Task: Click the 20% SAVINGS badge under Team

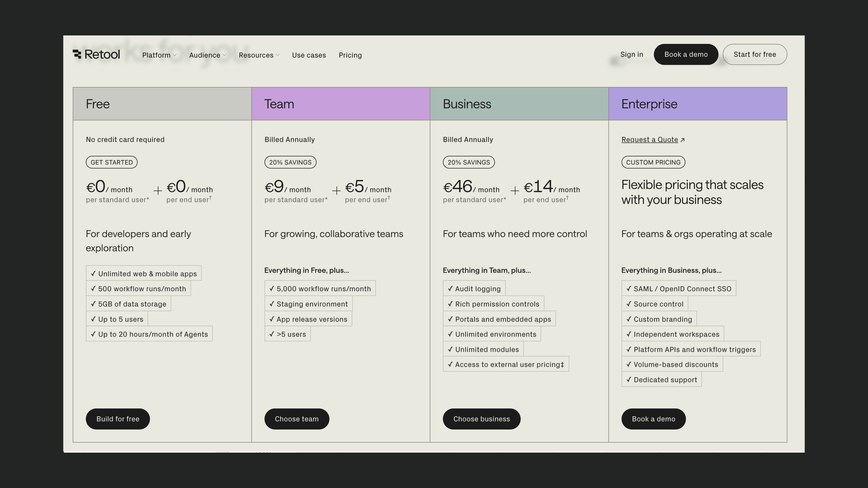Action: tap(290, 162)
